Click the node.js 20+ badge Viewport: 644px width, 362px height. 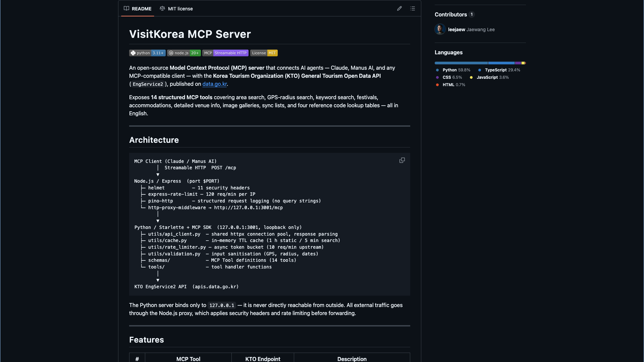click(184, 53)
